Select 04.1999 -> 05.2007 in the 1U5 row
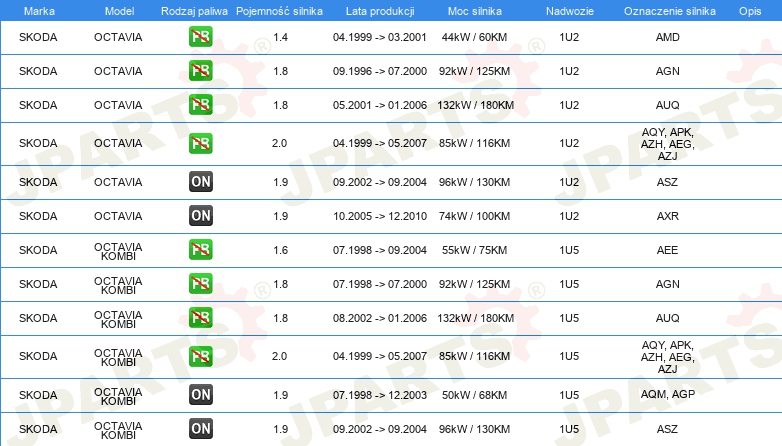782x446 pixels. click(x=380, y=356)
